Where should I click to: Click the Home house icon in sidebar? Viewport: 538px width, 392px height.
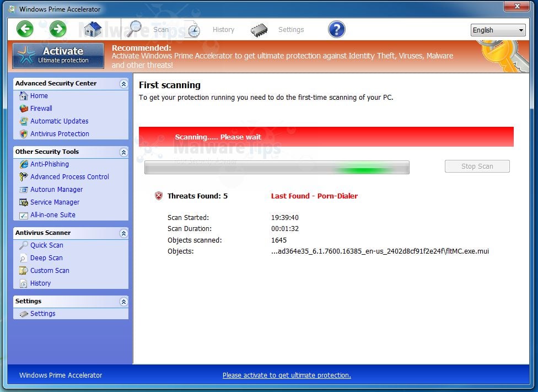pyautogui.click(x=23, y=96)
